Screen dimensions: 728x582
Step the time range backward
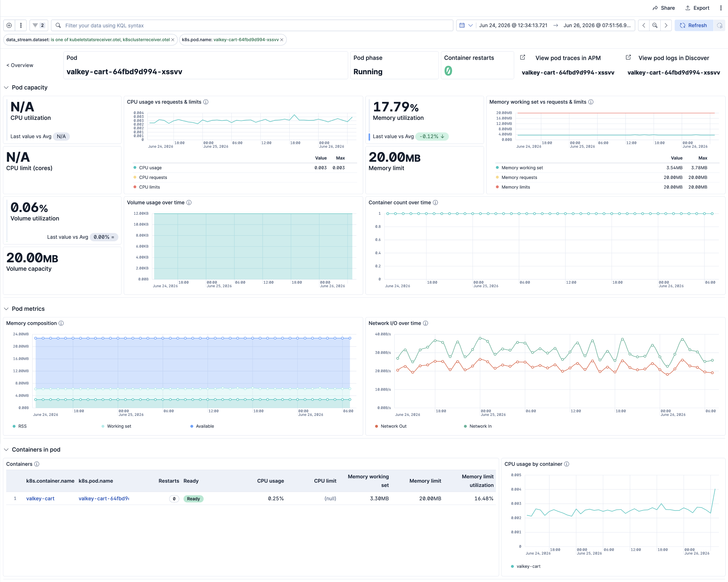[x=644, y=25]
